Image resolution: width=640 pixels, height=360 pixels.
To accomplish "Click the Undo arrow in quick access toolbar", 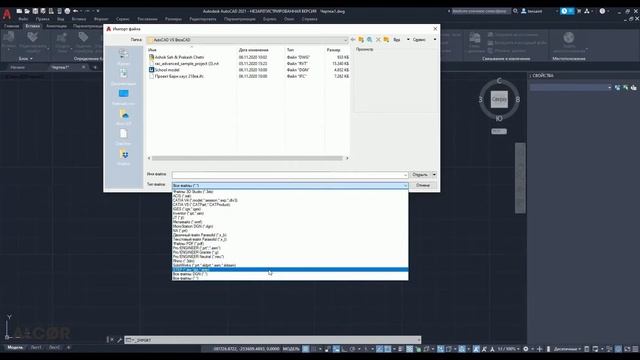I will (x=76, y=11).
